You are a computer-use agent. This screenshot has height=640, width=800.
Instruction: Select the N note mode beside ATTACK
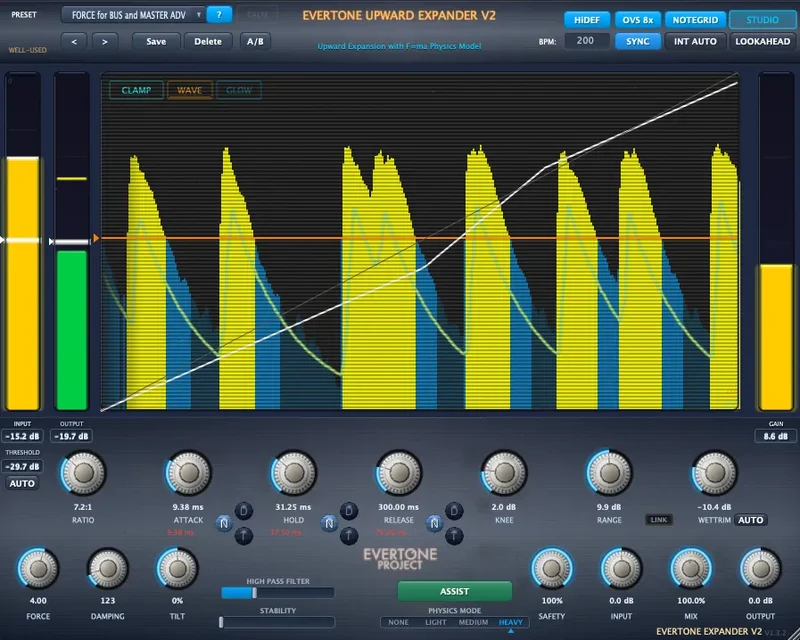click(224, 523)
